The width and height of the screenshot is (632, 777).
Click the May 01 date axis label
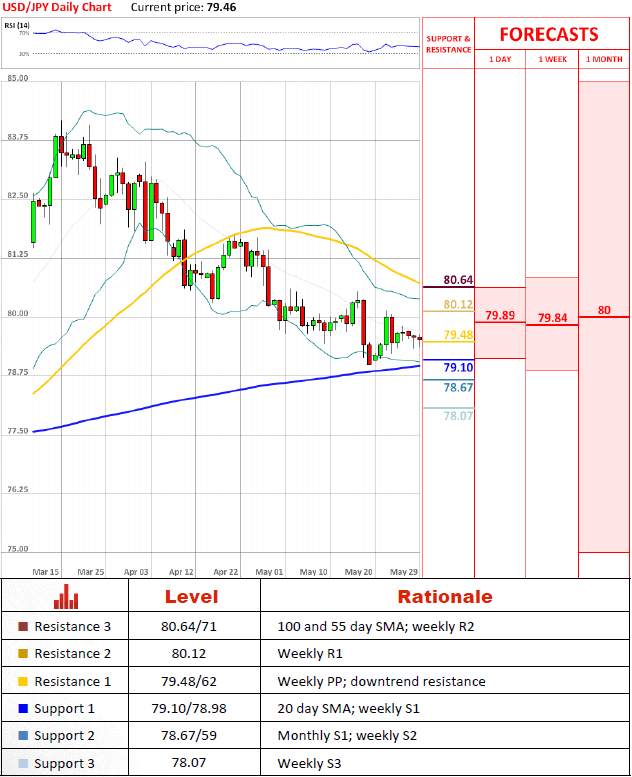pos(269,572)
